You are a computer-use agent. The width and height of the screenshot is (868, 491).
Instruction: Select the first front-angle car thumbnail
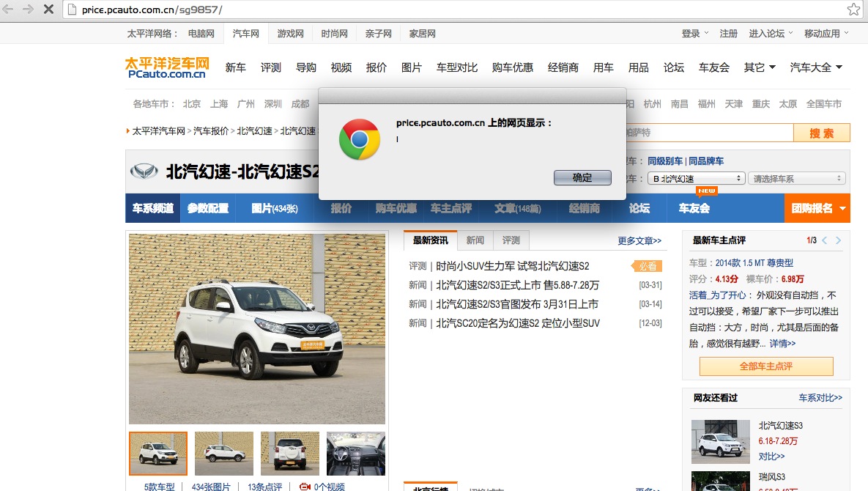[158, 454]
